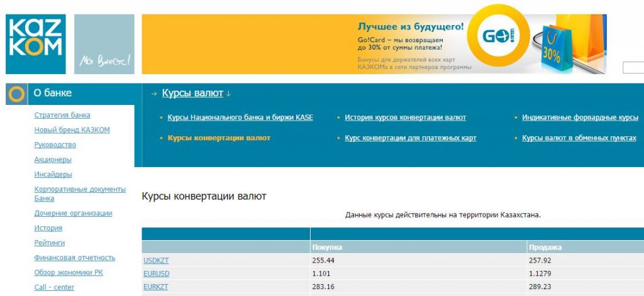
Task: Go to Новый бренд КАЗКОМ page
Action: pyautogui.click(x=72, y=130)
